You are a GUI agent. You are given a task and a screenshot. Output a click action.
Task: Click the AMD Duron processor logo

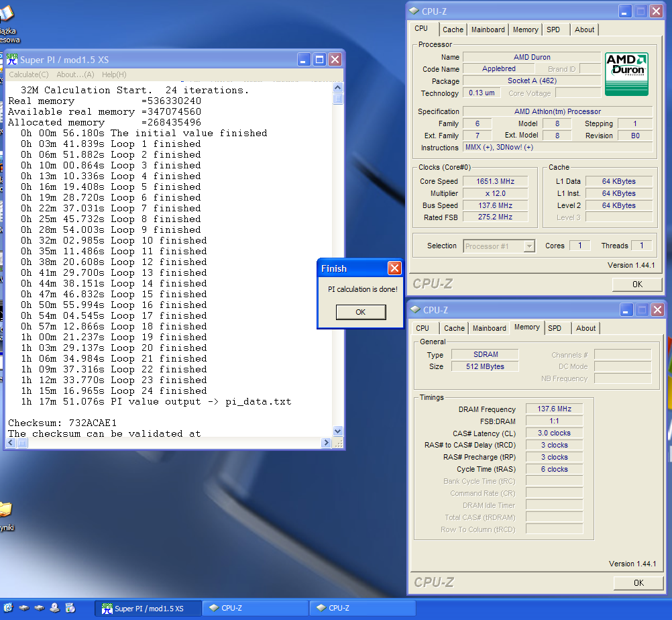click(626, 74)
